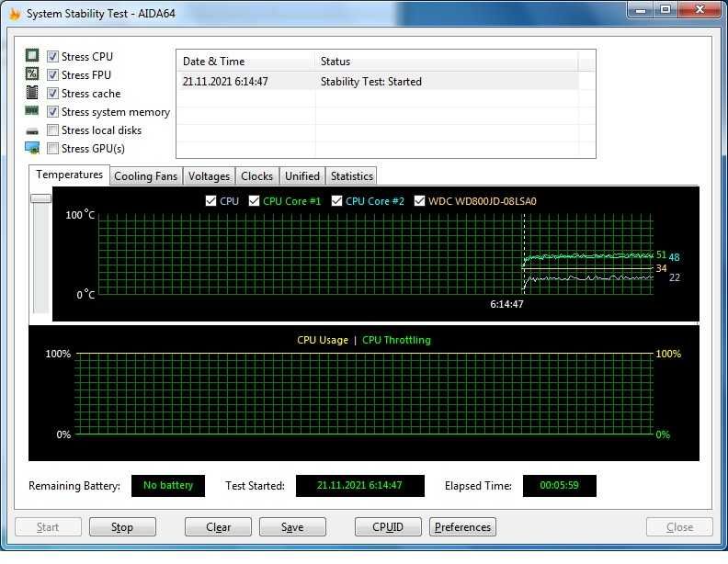This screenshot has height=564, width=728.
Task: Click the cache chip icon beside Stress cache
Action: pyautogui.click(x=32, y=92)
